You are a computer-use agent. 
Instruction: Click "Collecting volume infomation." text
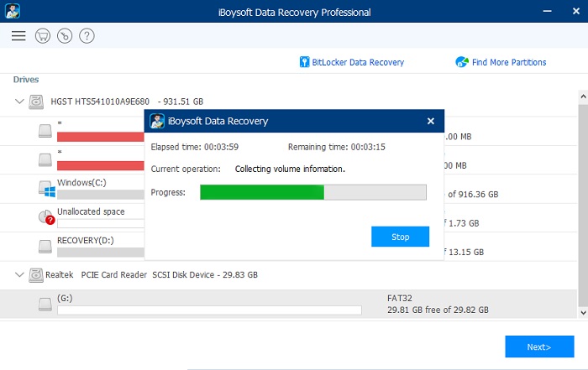tap(290, 169)
